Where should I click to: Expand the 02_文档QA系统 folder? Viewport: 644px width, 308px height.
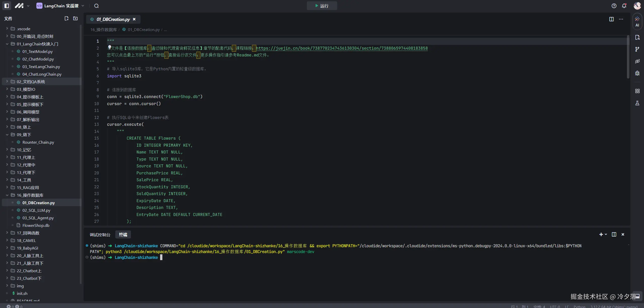click(x=31, y=82)
